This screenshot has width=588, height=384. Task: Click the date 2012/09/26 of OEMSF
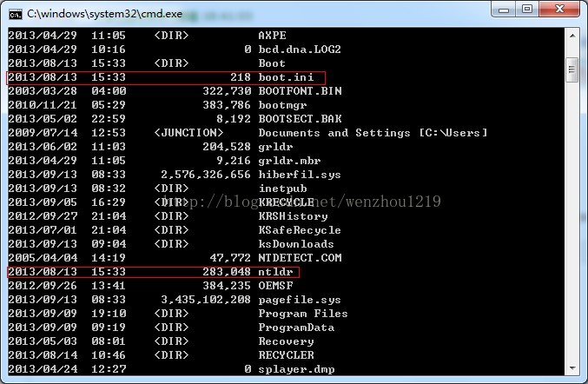point(43,285)
